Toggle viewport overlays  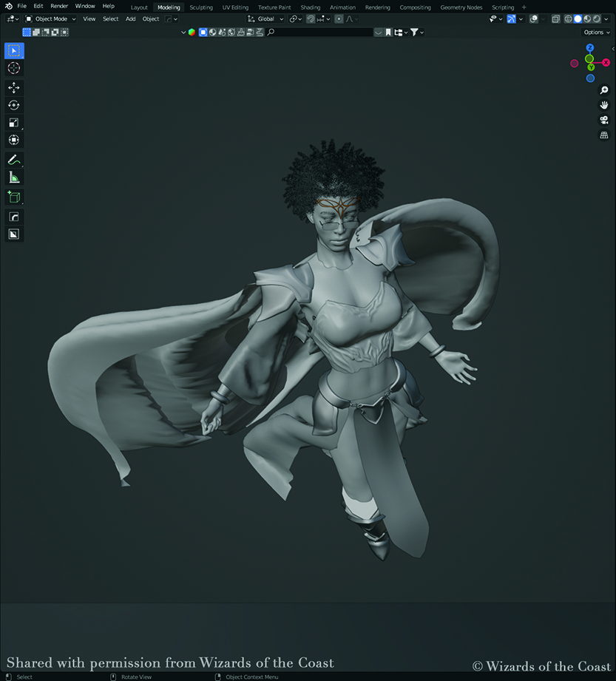(534, 19)
